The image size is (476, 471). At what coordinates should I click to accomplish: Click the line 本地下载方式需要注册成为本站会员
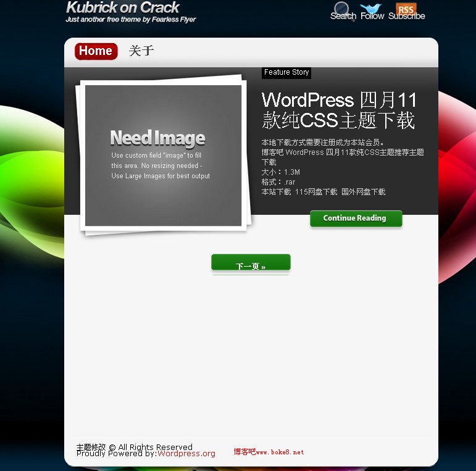[x=323, y=143]
